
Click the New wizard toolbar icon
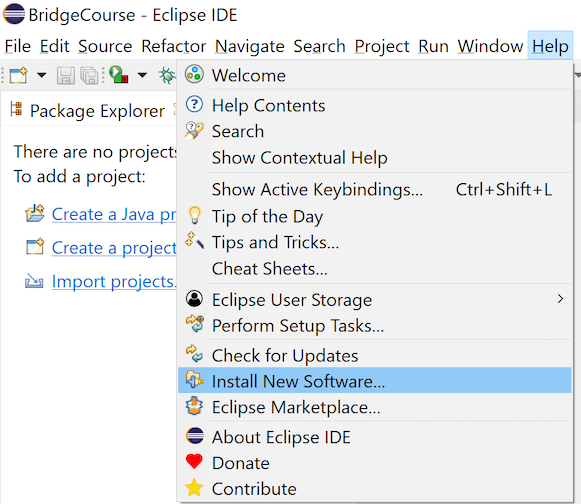click(19, 75)
